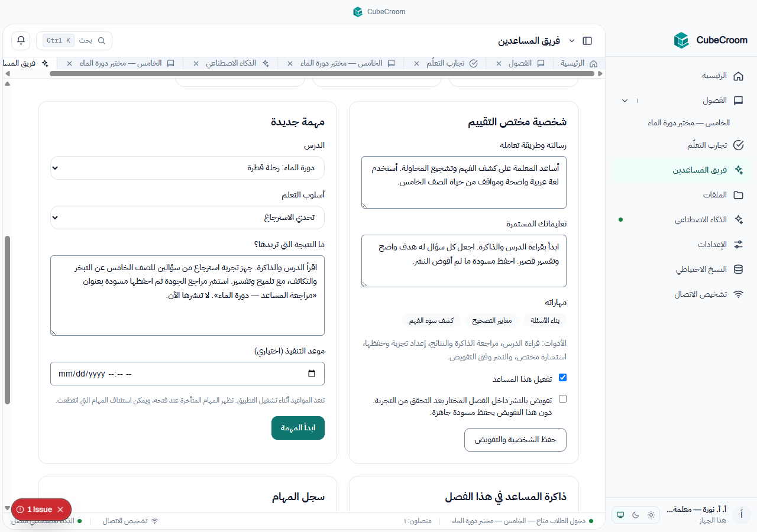Click the horizontal tab scrollbar
The width and height of the screenshot is (757, 532).
(322, 74)
